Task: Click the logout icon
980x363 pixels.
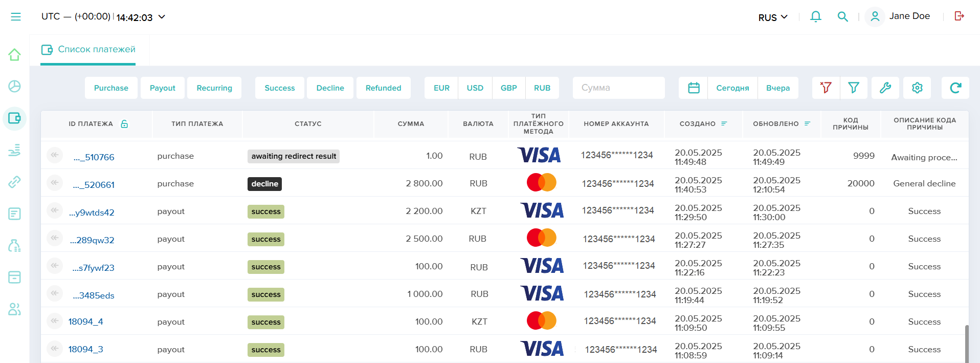Action: (x=959, y=16)
